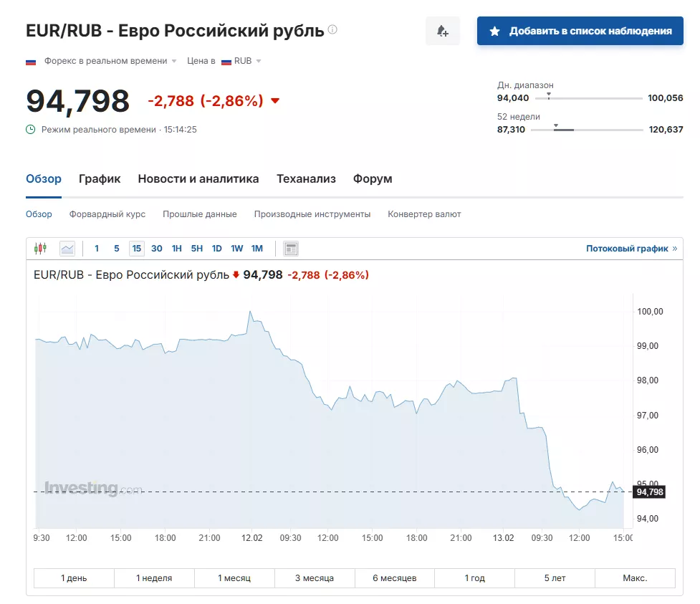
Task: Select the candlestick chart type icon
Action: [41, 248]
